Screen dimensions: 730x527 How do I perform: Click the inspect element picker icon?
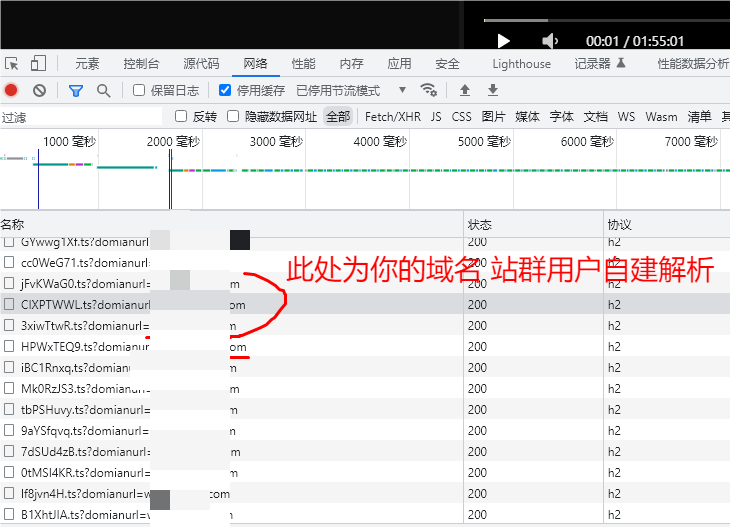(12, 63)
